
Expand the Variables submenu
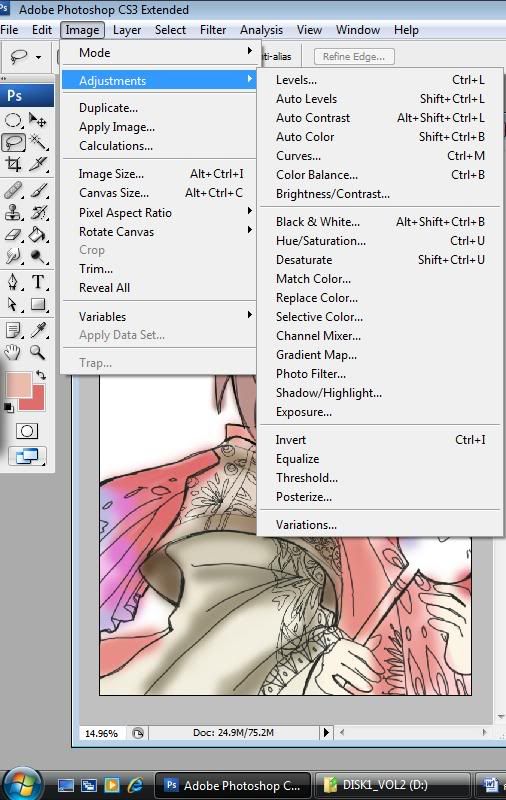(x=159, y=316)
